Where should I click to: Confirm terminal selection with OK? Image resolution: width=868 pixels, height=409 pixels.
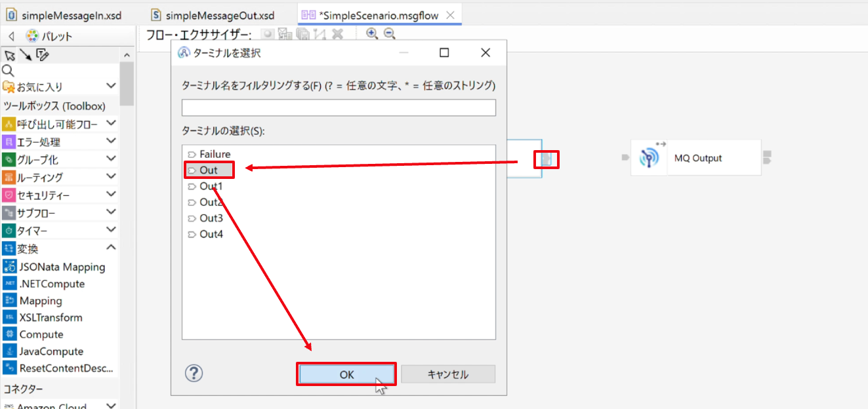[346, 374]
